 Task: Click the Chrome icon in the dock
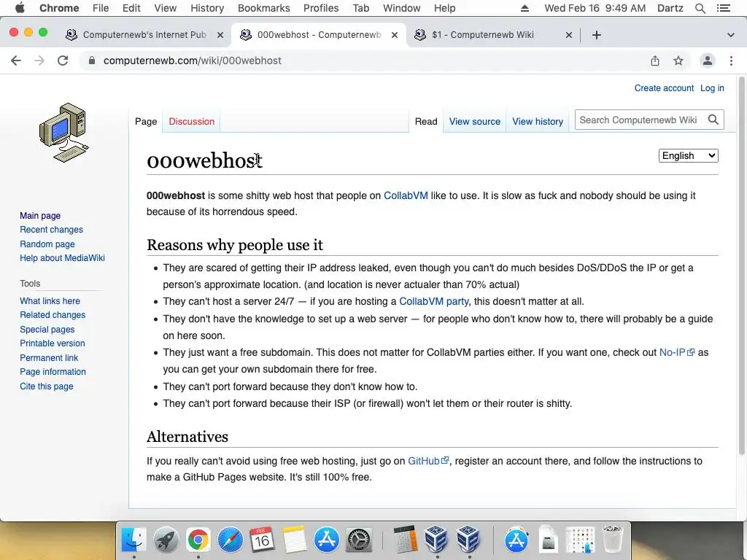point(198,540)
